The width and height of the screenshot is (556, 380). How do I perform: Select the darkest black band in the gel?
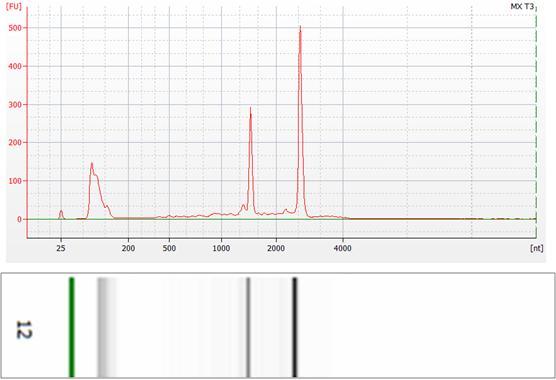[x=295, y=327]
